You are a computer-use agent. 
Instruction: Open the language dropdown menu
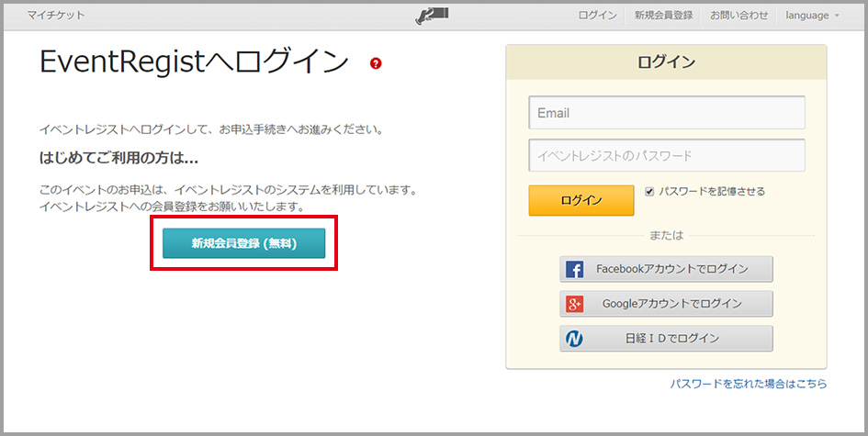[x=812, y=16]
